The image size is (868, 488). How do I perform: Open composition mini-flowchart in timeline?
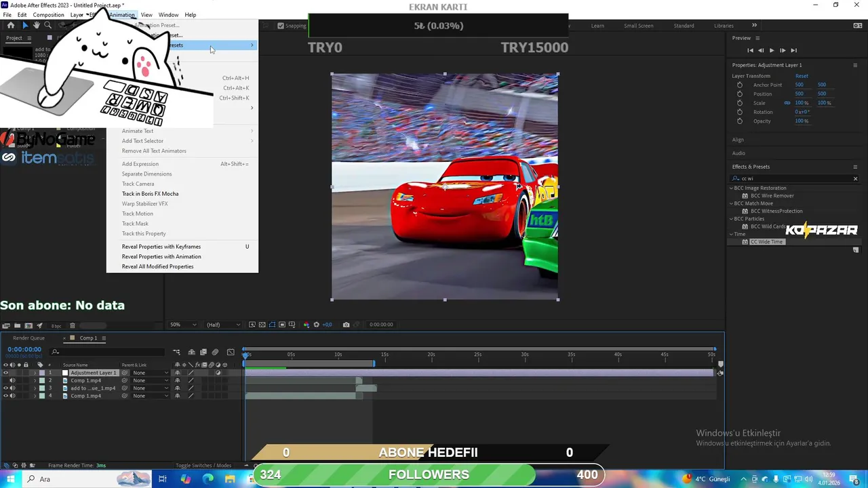176,352
